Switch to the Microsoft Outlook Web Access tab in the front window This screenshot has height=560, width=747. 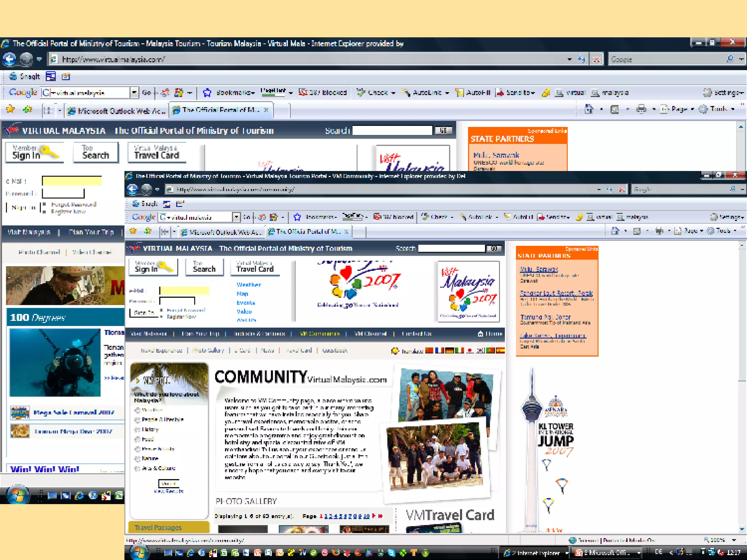(x=221, y=232)
